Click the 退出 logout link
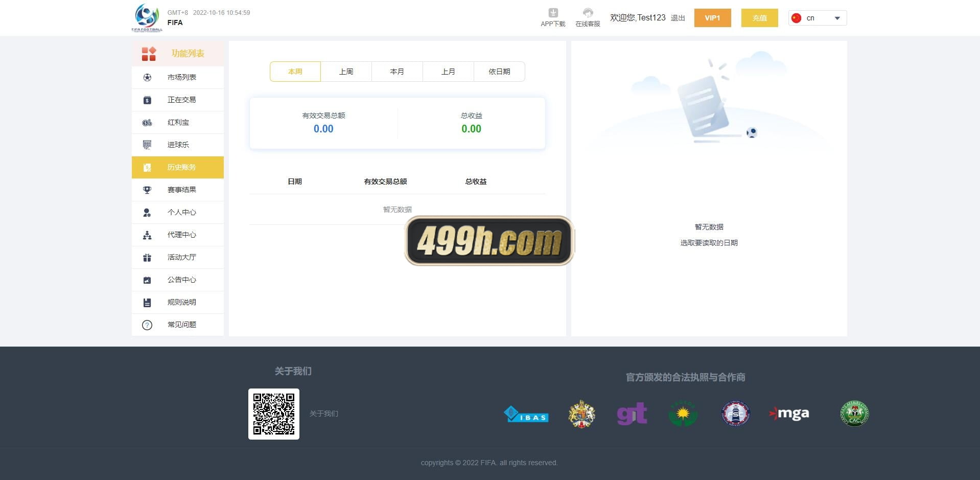 [678, 18]
